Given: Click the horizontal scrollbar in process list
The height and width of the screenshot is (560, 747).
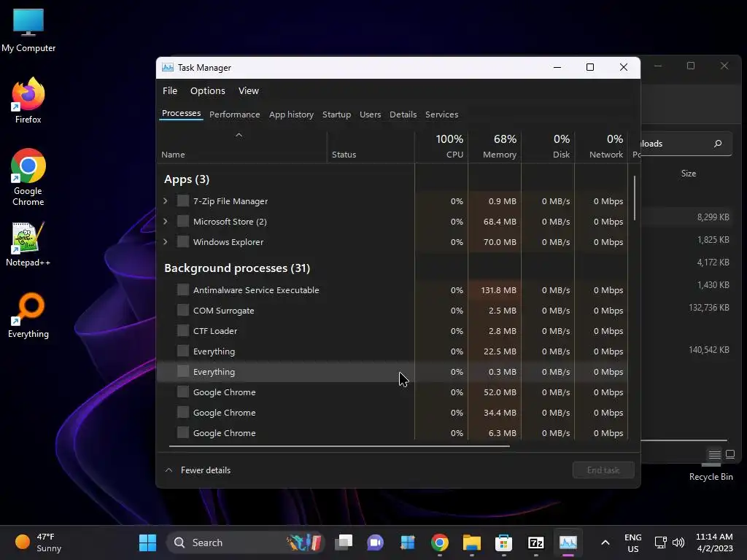Looking at the screenshot, I should coord(339,446).
